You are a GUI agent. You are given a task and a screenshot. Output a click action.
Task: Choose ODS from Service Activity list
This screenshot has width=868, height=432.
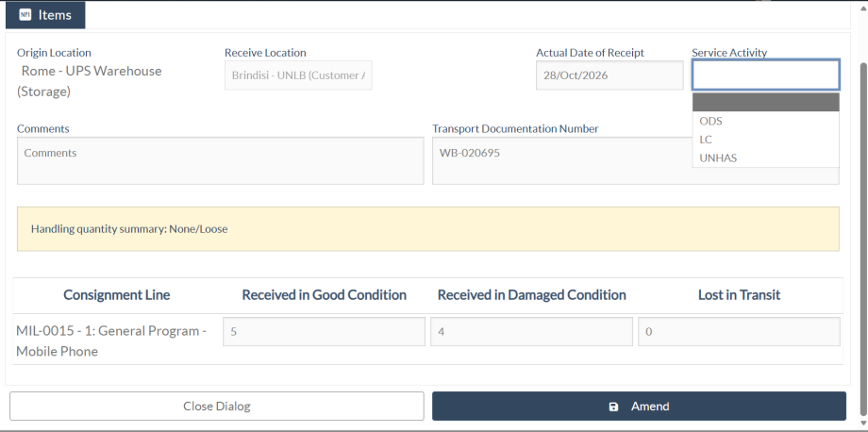765,121
